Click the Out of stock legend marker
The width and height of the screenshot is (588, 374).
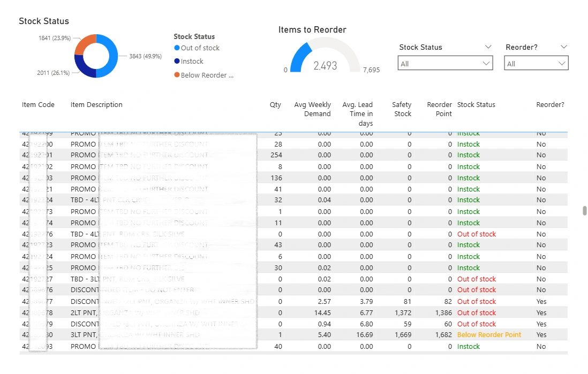point(177,48)
